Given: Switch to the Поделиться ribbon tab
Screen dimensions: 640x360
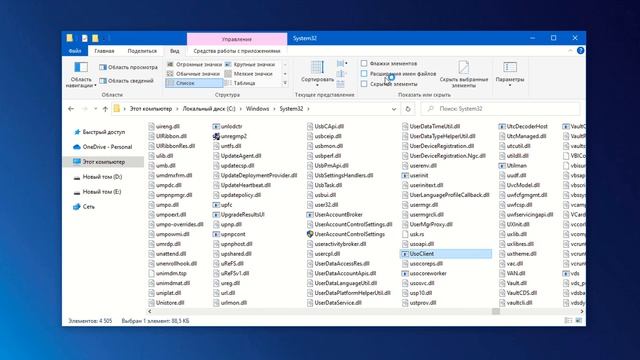Looking at the screenshot, I should 142,51.
